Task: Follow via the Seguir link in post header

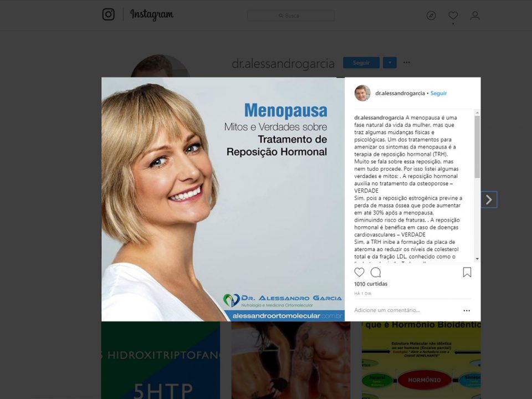Action: (438, 93)
